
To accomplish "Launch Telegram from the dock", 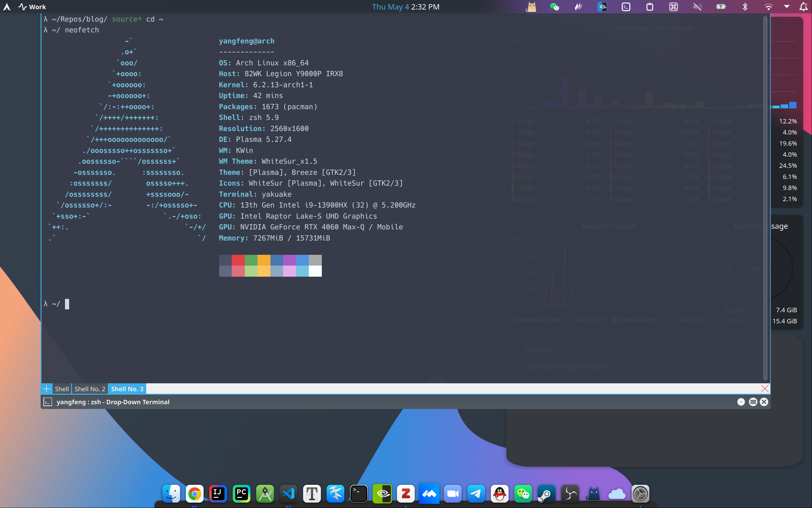I will [x=476, y=493].
